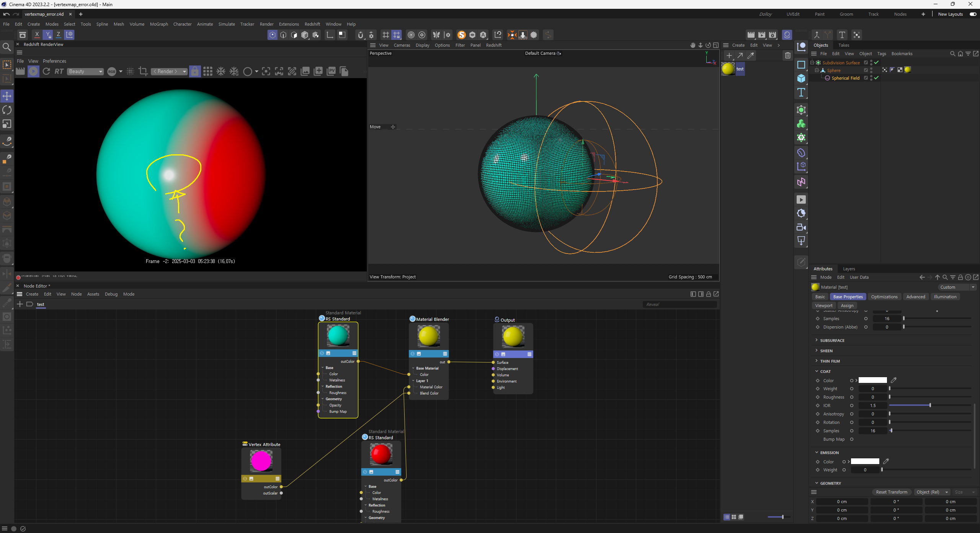Click the yellow test material thumbnail
Image resolution: width=980 pixels, height=533 pixels.
[x=728, y=69]
